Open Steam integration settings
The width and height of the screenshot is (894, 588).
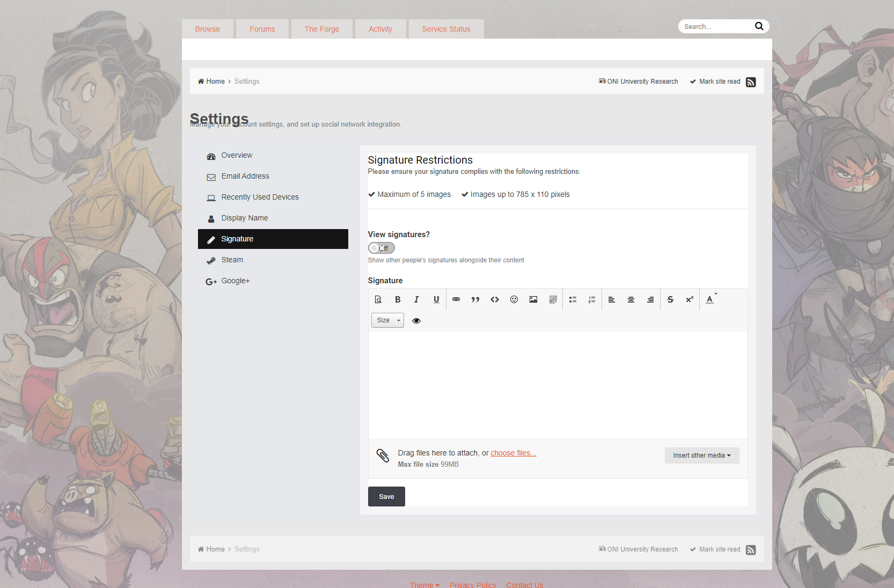273,260
